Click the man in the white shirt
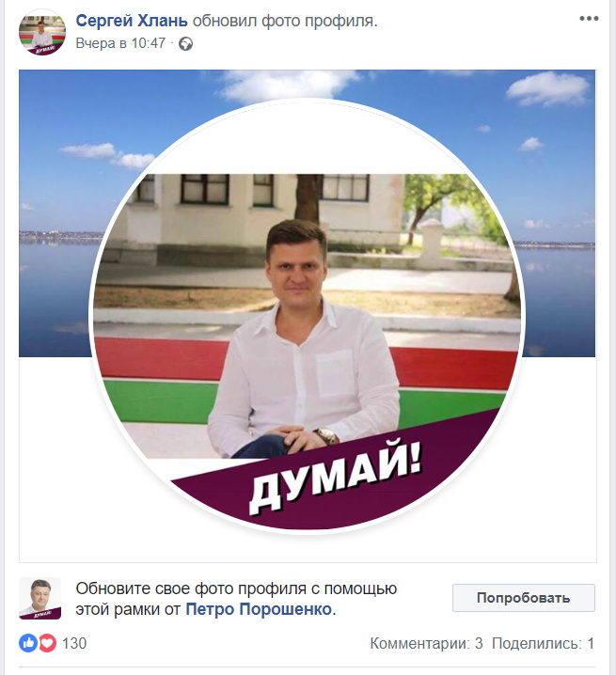The width and height of the screenshot is (616, 675). tap(305, 338)
